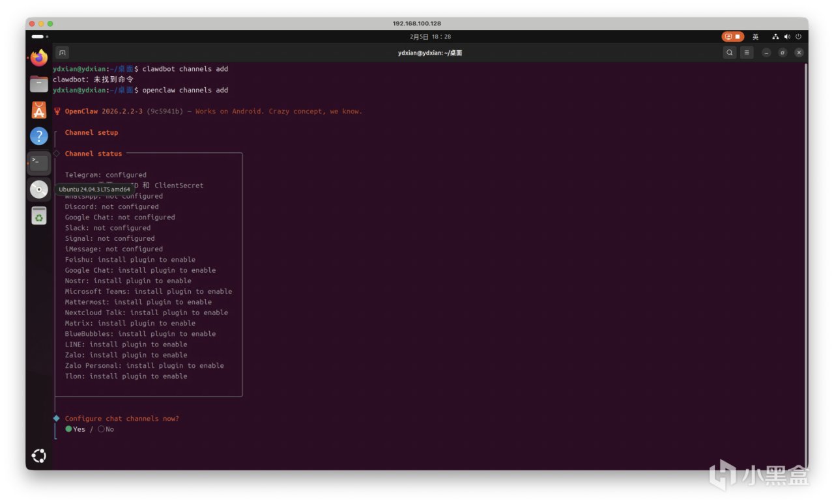
Task: Click the Terminal icon in the dock
Action: [x=39, y=163]
